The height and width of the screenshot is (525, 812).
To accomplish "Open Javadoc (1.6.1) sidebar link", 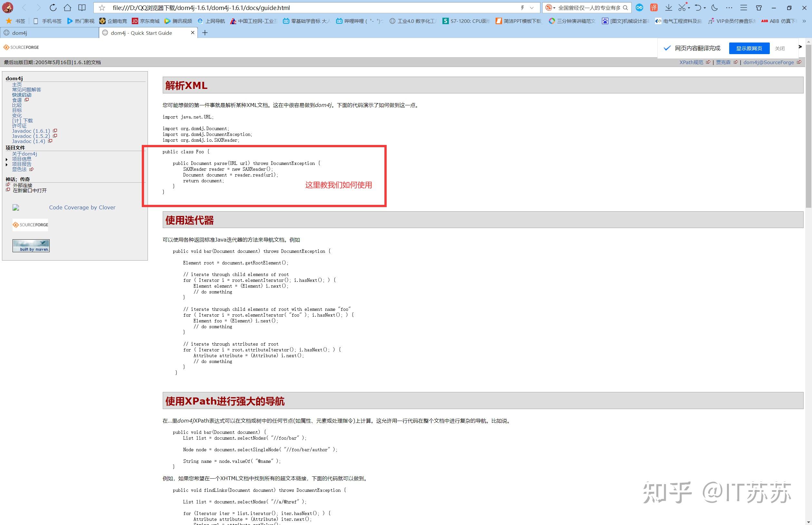I will coord(31,131).
